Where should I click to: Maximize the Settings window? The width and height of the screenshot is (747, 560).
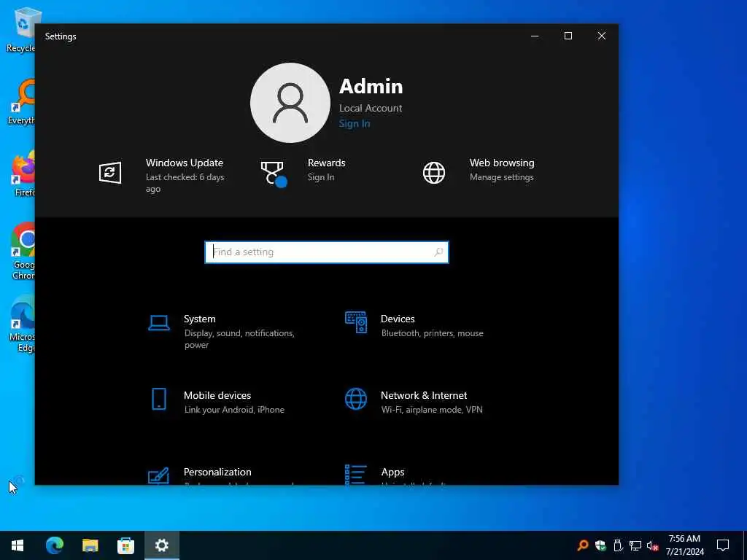(568, 36)
